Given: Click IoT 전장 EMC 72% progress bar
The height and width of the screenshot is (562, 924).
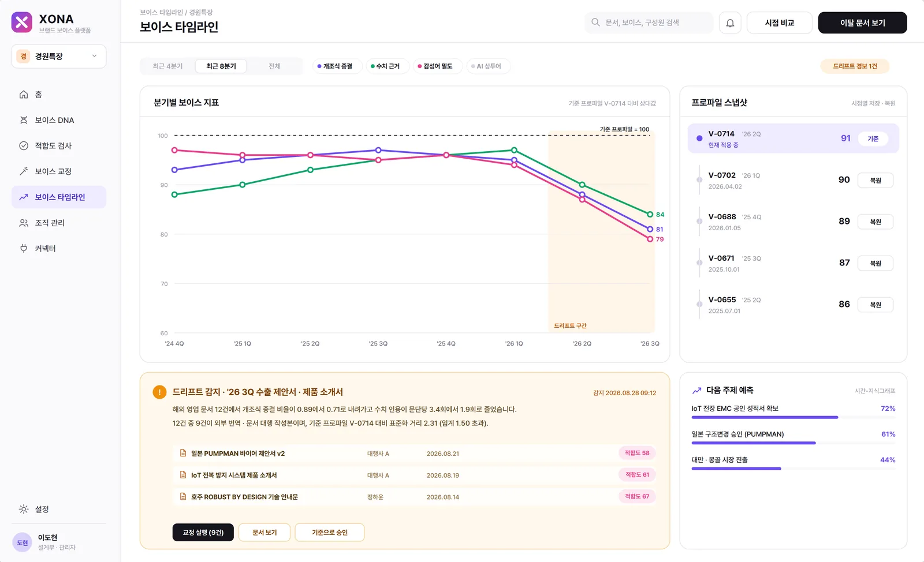Looking at the screenshot, I should click(x=793, y=417).
